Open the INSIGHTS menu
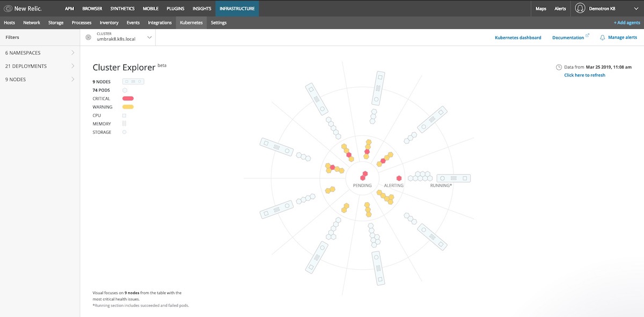Image resolution: width=644 pixels, height=317 pixels. tap(202, 9)
